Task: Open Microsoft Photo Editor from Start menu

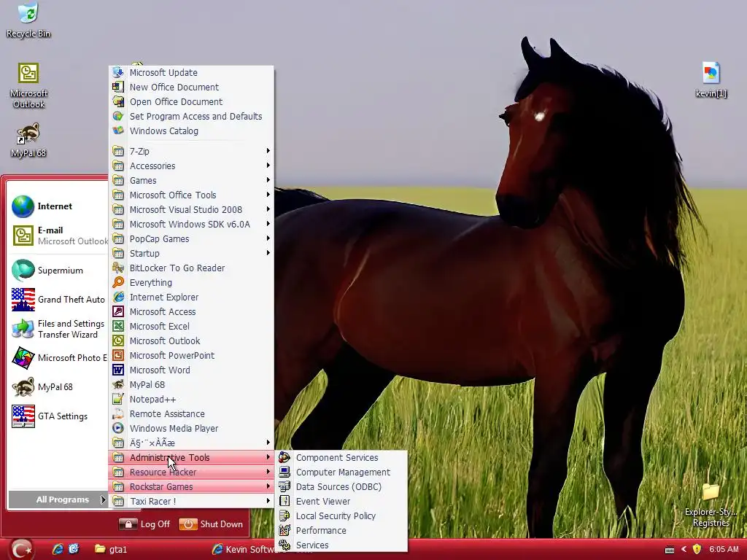Action: [x=57, y=358]
